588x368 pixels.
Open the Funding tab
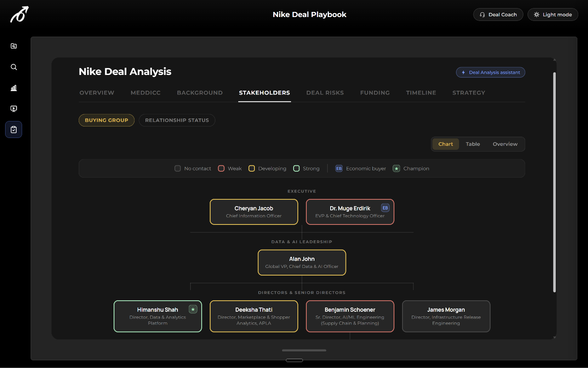375,92
